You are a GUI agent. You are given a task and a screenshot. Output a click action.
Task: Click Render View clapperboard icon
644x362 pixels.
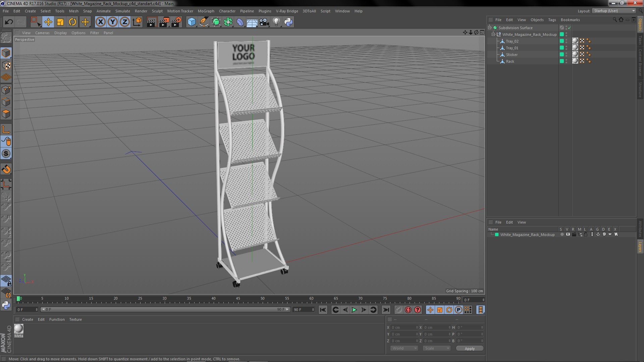[x=152, y=22]
